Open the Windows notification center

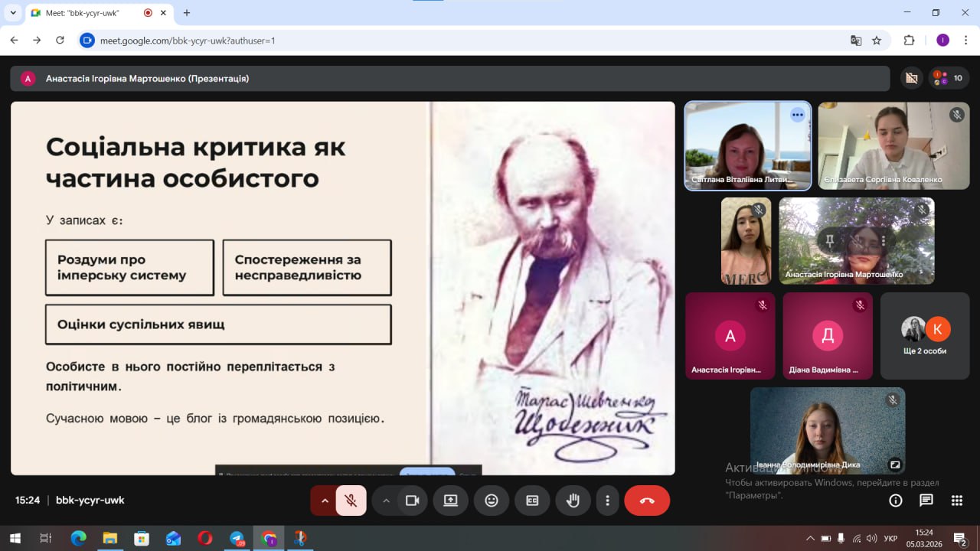coord(959,539)
